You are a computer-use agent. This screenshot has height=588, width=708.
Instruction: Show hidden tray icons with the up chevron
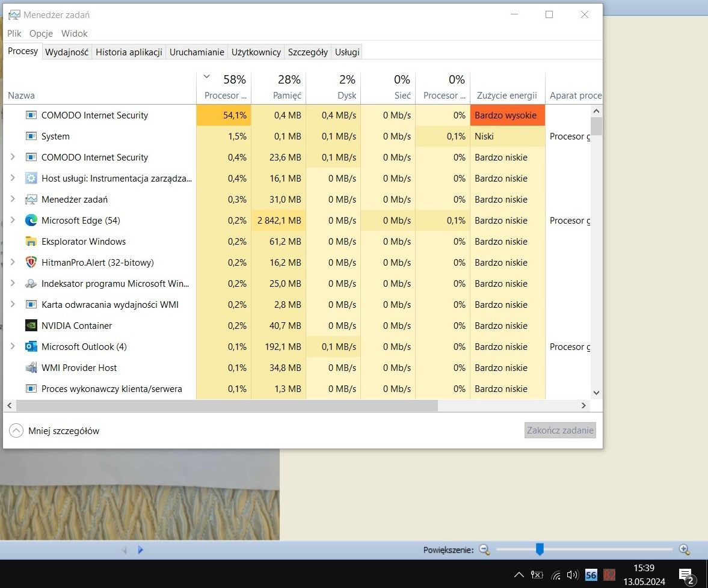coord(519,574)
